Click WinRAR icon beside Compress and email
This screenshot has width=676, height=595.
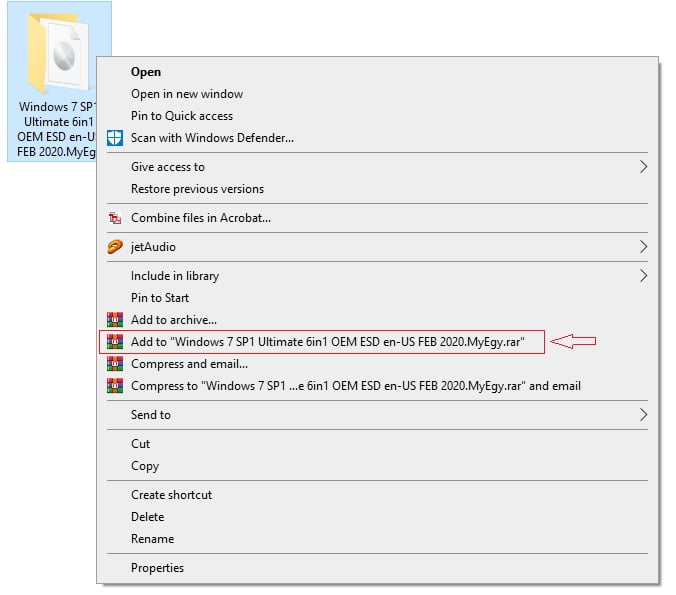[x=115, y=364]
